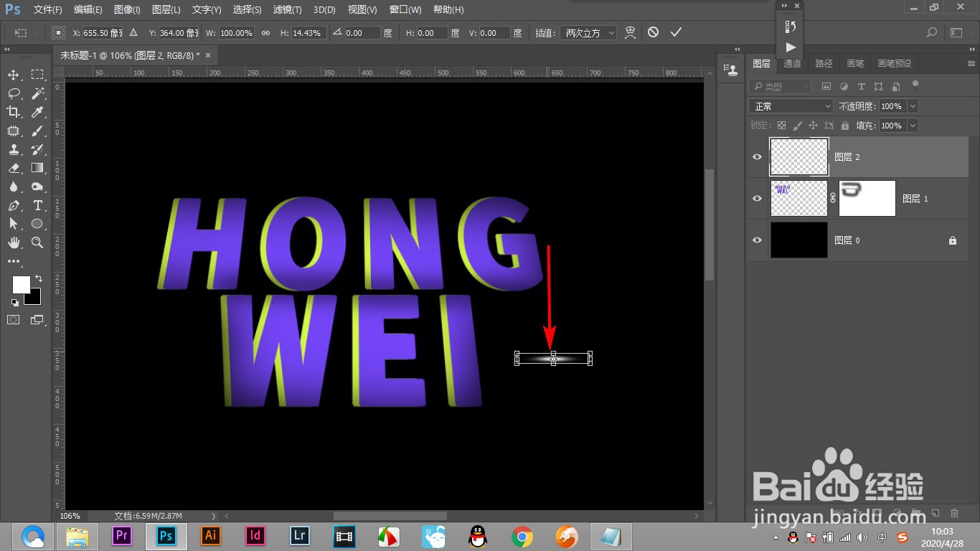The height and width of the screenshot is (551, 980).
Task: Open the 两次立方 interpolation dropdown
Action: point(588,32)
